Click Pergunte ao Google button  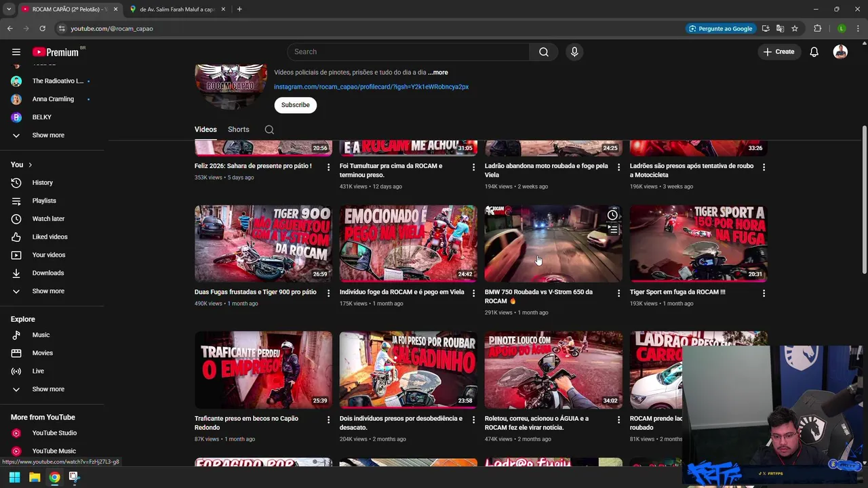720,28
